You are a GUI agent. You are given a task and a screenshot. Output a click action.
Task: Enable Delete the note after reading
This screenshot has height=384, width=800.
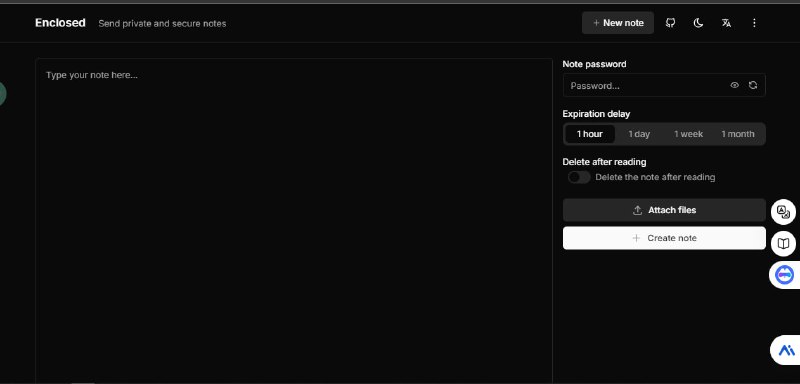coord(579,177)
